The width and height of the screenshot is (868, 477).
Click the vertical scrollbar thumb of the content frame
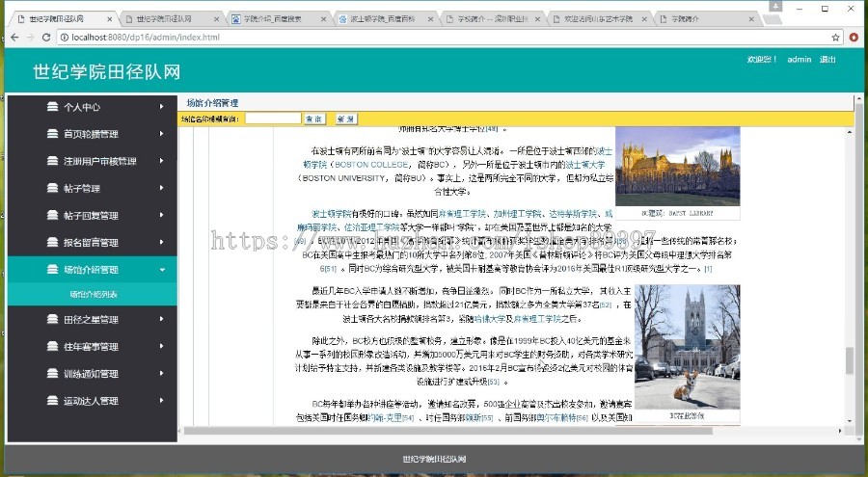(849, 360)
